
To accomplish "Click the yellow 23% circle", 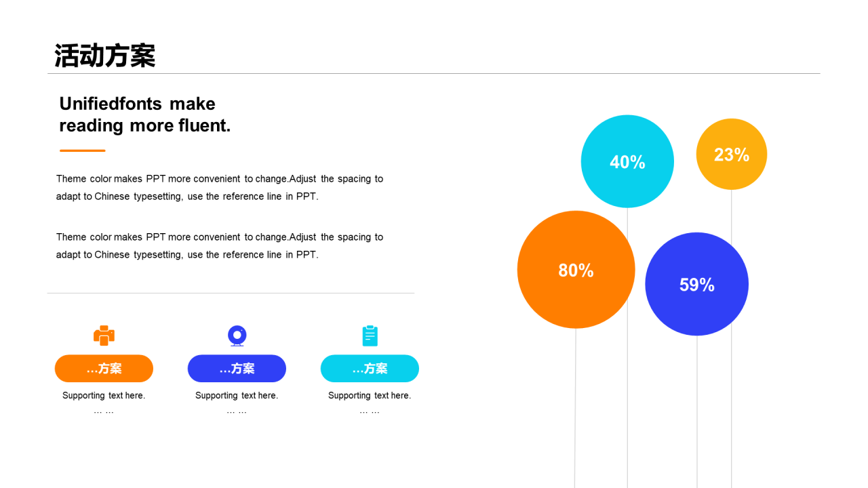I will point(731,154).
